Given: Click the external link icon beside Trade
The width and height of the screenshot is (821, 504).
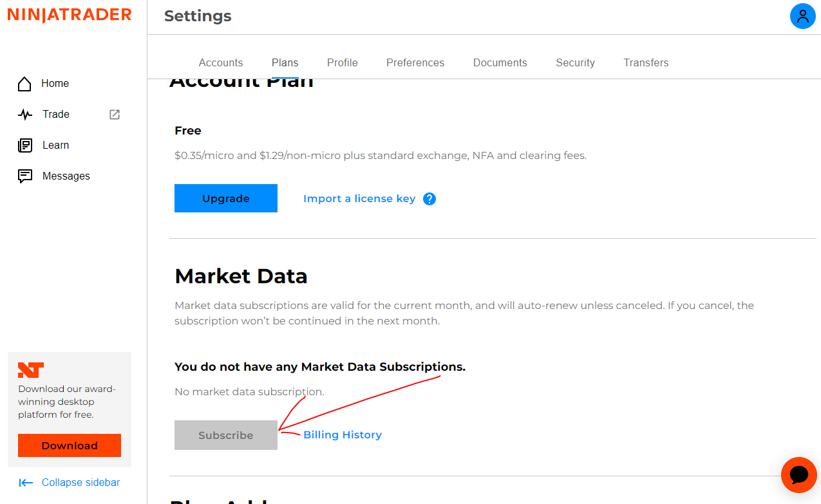Looking at the screenshot, I should coord(115,115).
